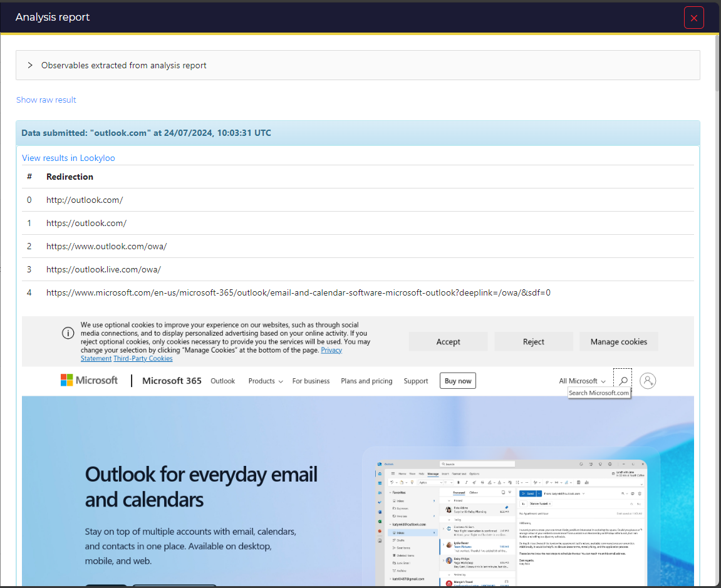
Task: Click the Outlook for everyday email heading
Action: click(x=201, y=487)
